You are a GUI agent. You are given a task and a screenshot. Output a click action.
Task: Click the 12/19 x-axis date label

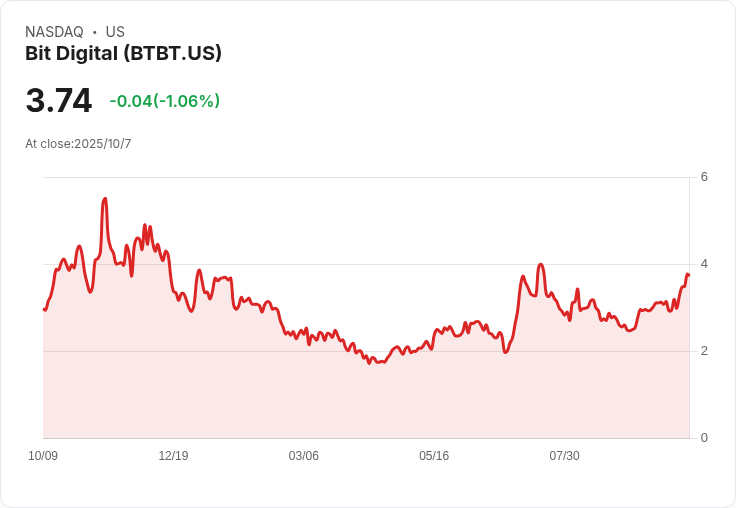pos(173,456)
